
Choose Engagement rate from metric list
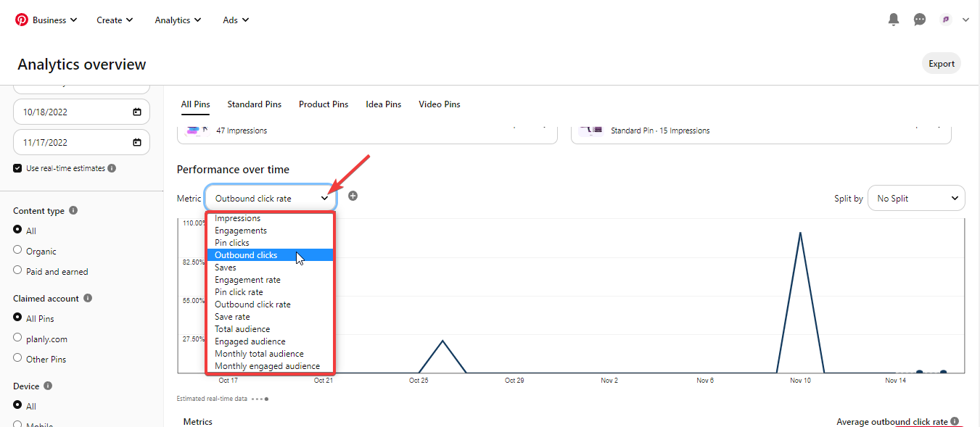click(270, 280)
